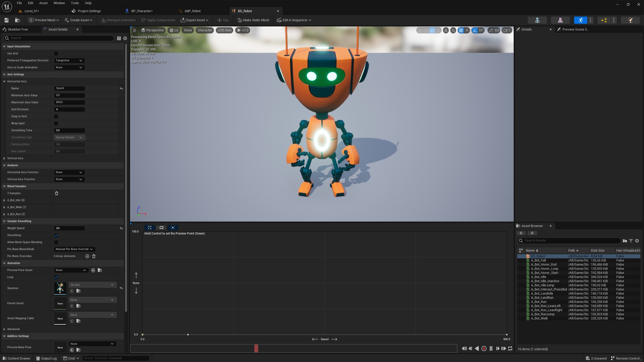Toggle grid snapping in viewport
Screen dimensions: 644x362
coord(461,30)
